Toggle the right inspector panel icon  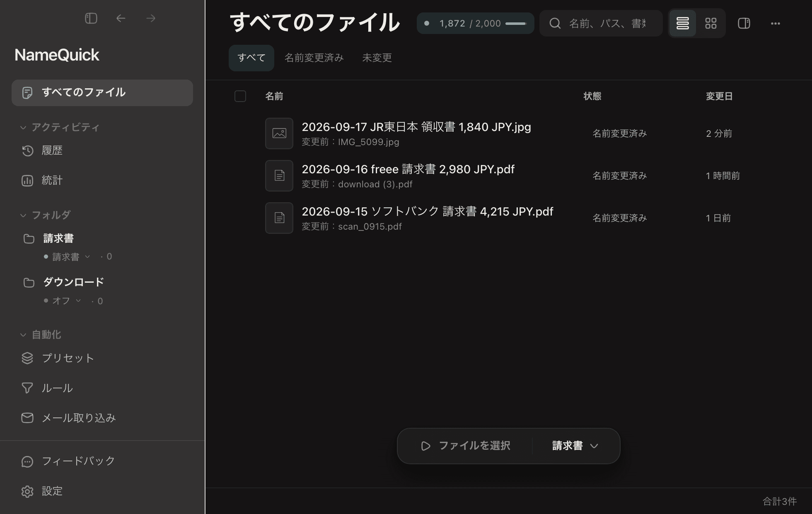(744, 23)
